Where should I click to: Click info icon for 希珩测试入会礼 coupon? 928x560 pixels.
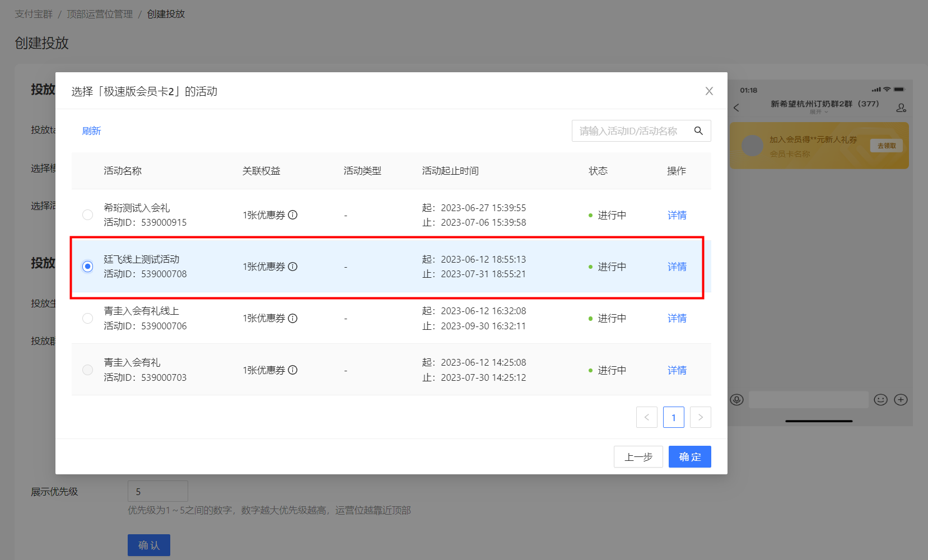(x=292, y=215)
